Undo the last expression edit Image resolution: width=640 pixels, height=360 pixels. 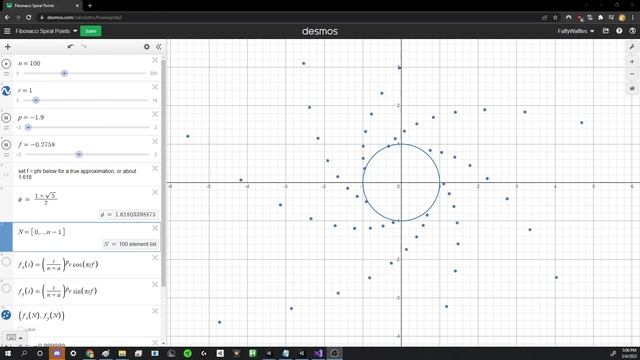pos(71,47)
